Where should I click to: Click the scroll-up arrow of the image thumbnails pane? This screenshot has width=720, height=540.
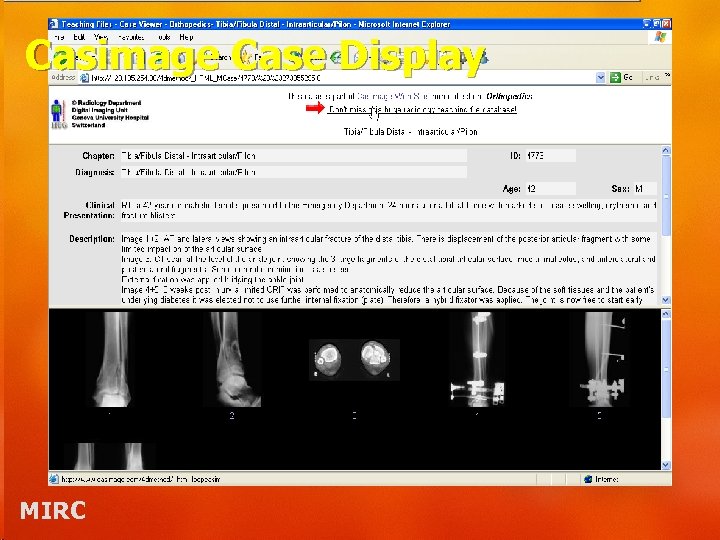(666, 314)
